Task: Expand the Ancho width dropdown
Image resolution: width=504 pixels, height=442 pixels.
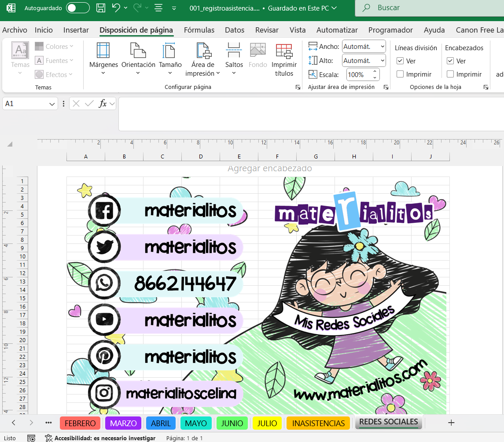Action: pos(382,46)
